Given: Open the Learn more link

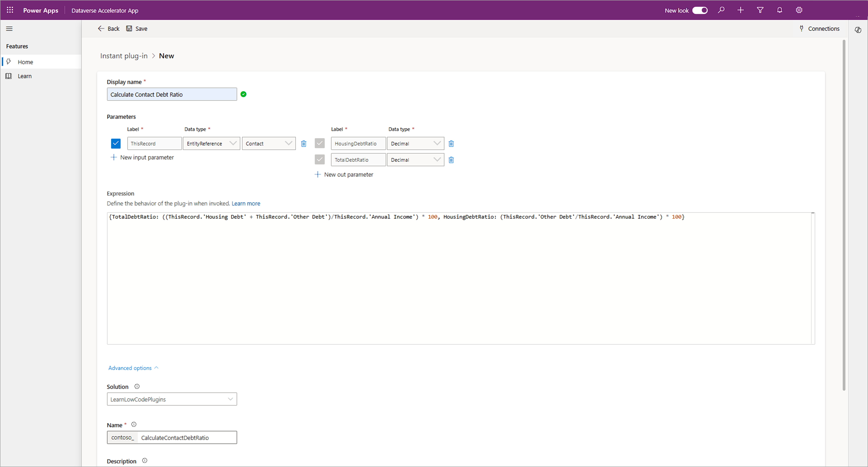Looking at the screenshot, I should click(246, 204).
